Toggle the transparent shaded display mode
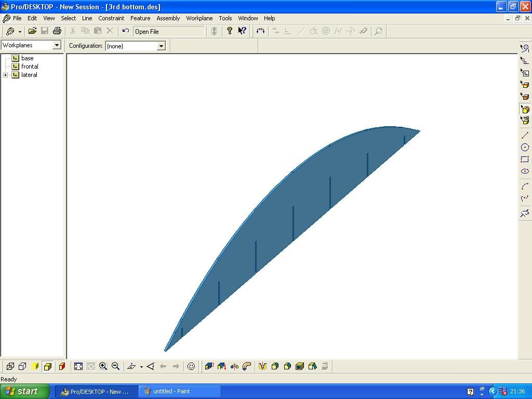 point(62,366)
